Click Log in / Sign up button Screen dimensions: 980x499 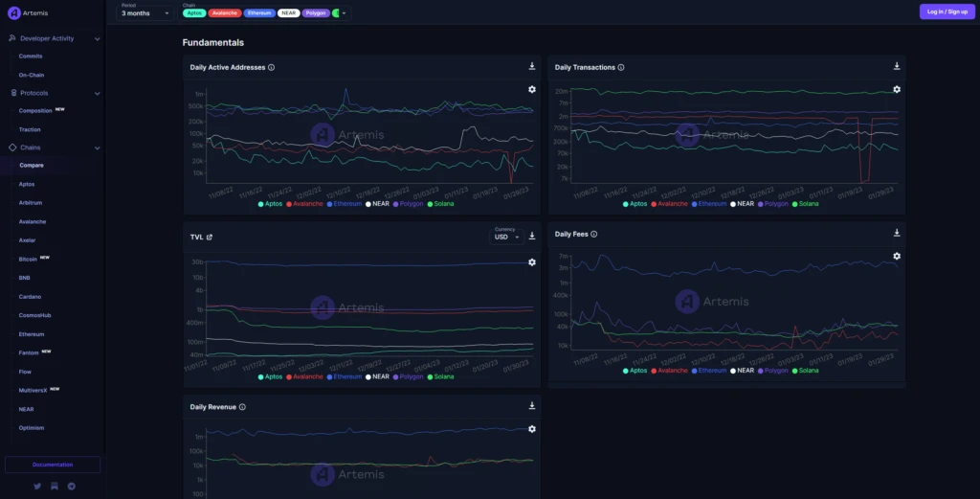tap(947, 11)
